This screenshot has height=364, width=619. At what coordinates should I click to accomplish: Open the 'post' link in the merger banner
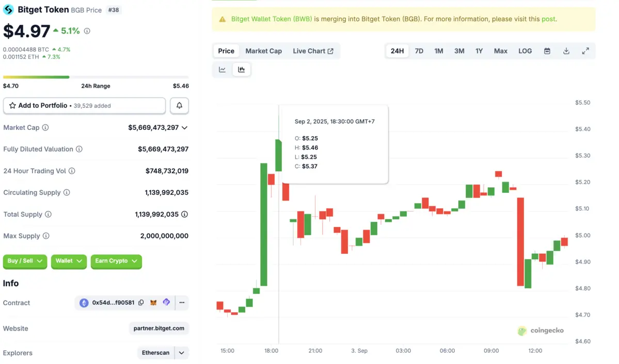547,19
